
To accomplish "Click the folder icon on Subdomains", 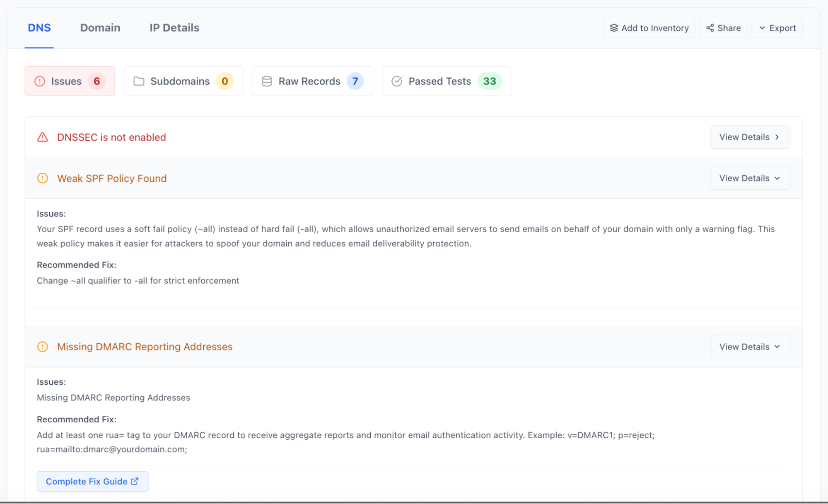I will coord(139,81).
